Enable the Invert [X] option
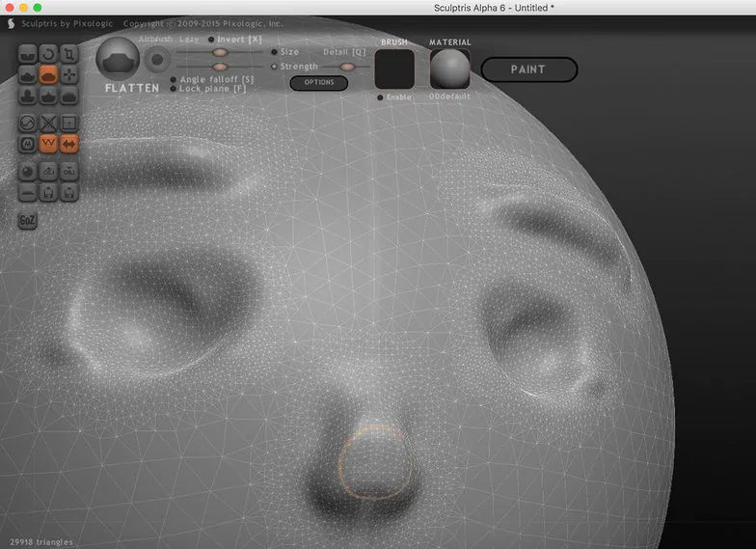The height and width of the screenshot is (549, 756). click(211, 40)
